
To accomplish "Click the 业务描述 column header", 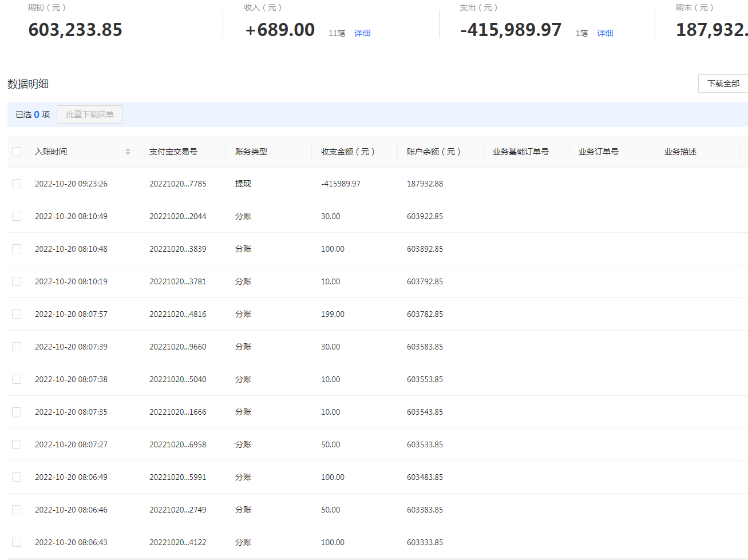I will [x=680, y=152].
